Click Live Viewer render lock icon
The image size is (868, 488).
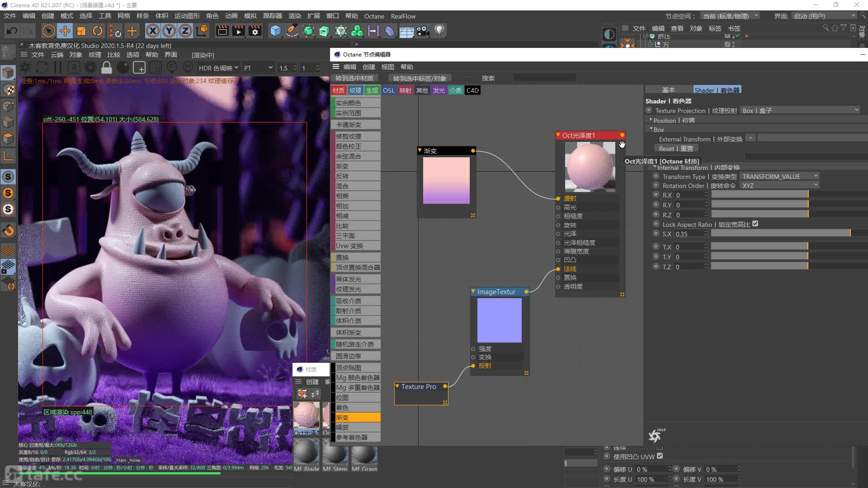pyautogui.click(x=107, y=68)
